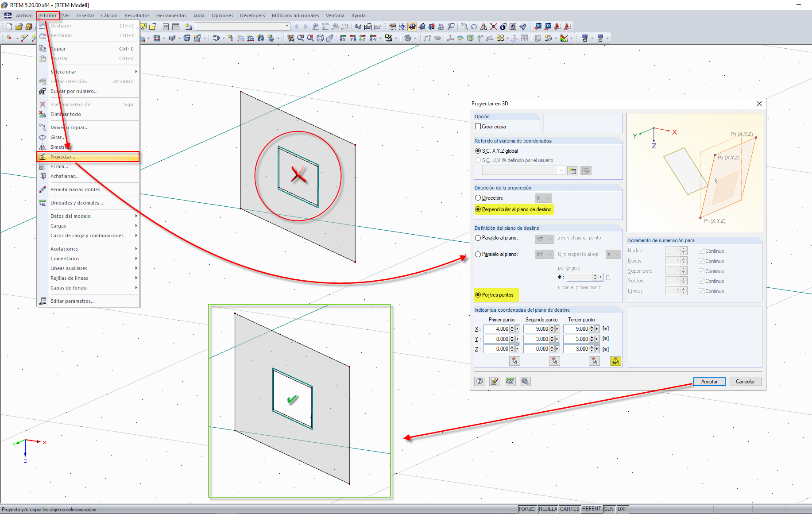Click the units 0.00 icon in dialog
Image resolution: width=812 pixels, height=514 pixels.
click(x=510, y=381)
